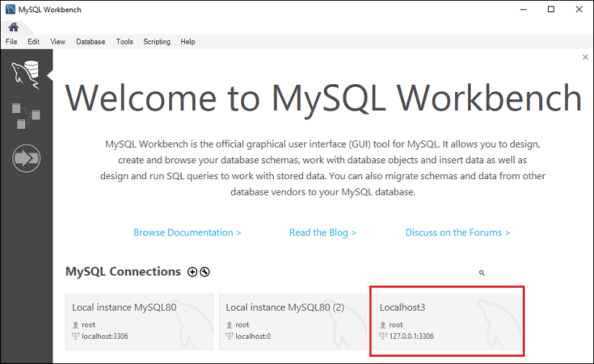The width and height of the screenshot is (594, 364).
Task: Click 127.0.0.1:3306 host text
Action: coord(411,336)
